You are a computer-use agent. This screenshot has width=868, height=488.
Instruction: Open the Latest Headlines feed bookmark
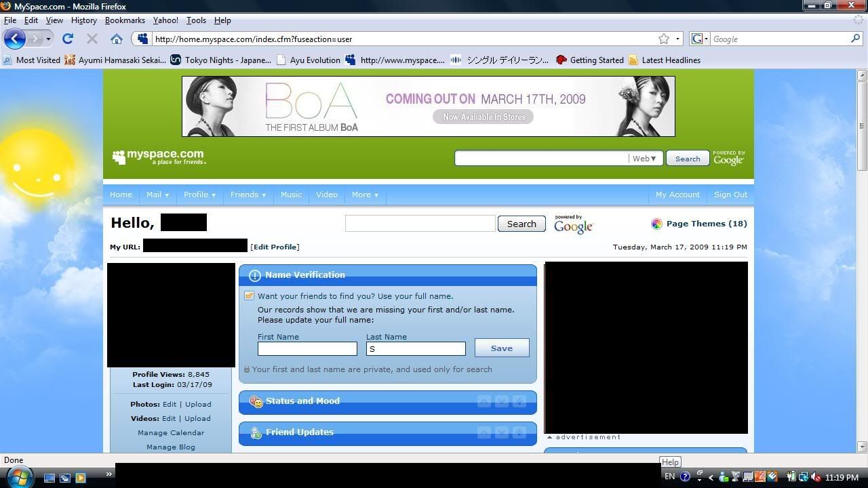(x=665, y=60)
